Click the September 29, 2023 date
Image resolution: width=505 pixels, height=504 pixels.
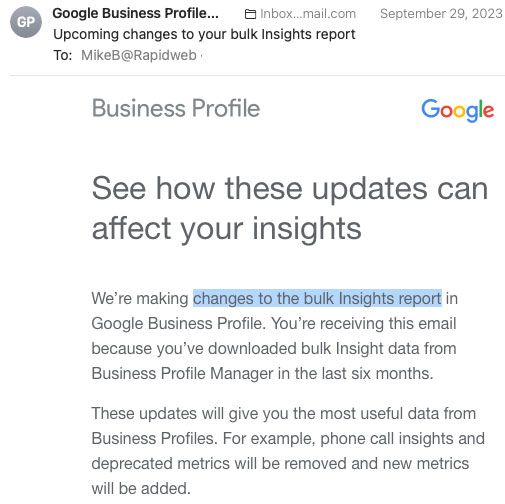[x=441, y=14]
